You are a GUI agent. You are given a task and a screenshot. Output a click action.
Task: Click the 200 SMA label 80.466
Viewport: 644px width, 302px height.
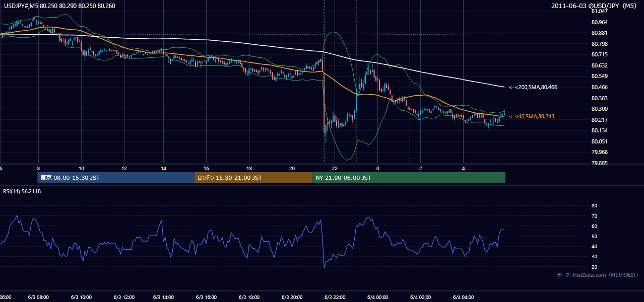533,87
